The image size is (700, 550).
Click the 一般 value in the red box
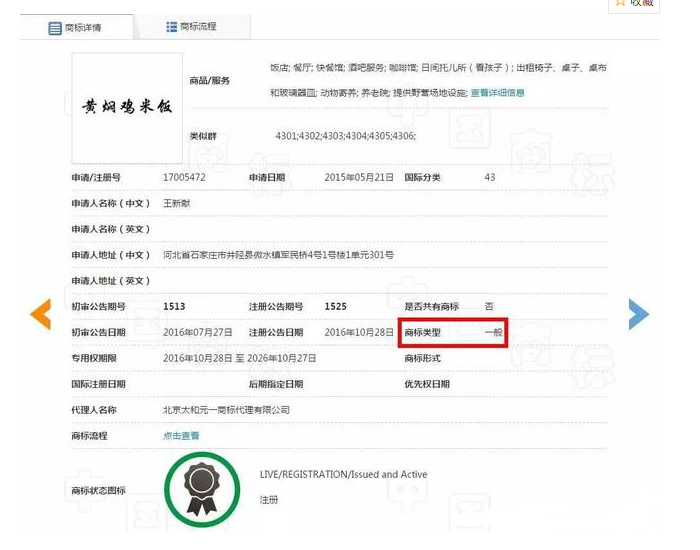(494, 332)
